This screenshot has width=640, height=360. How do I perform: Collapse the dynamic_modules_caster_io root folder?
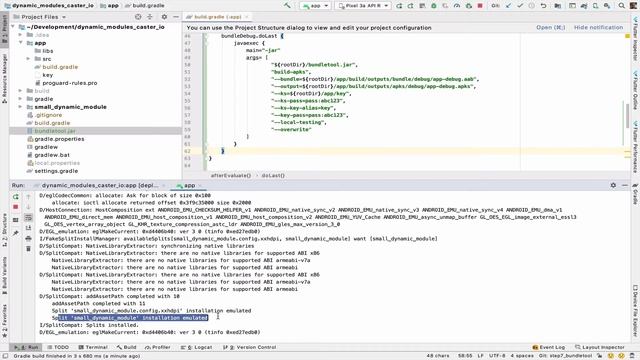click(x=13, y=27)
